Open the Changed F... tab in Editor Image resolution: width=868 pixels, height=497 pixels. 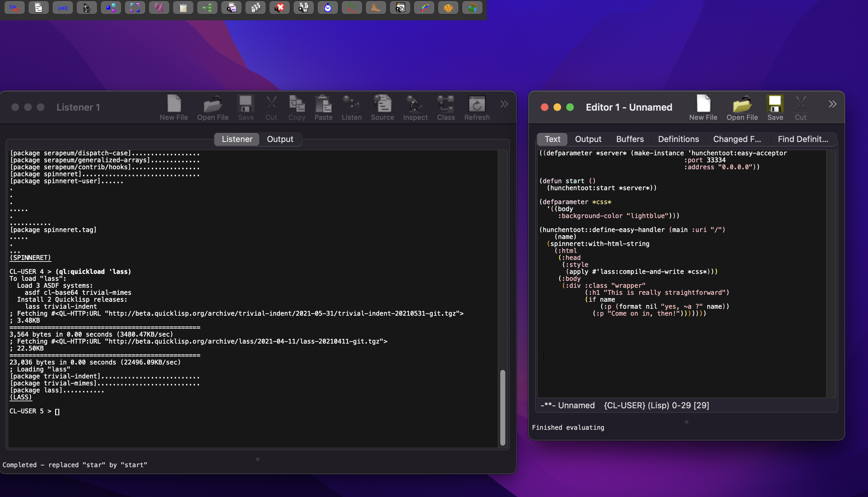[x=736, y=139]
